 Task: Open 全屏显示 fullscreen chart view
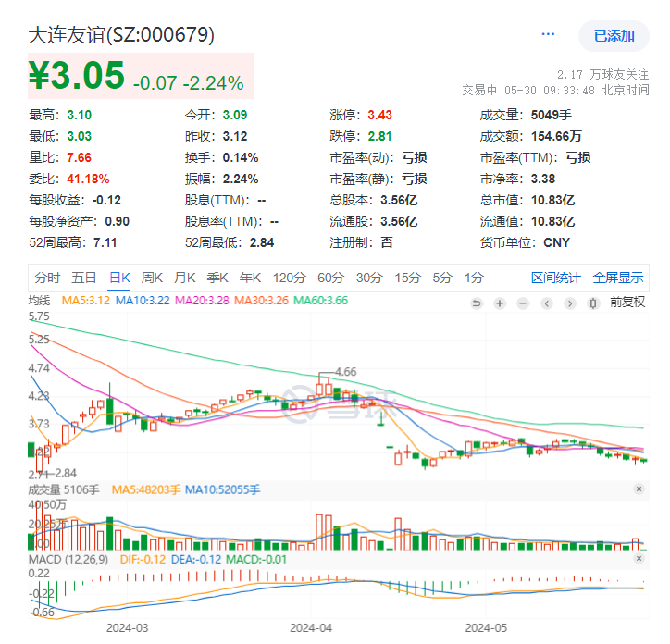618,278
